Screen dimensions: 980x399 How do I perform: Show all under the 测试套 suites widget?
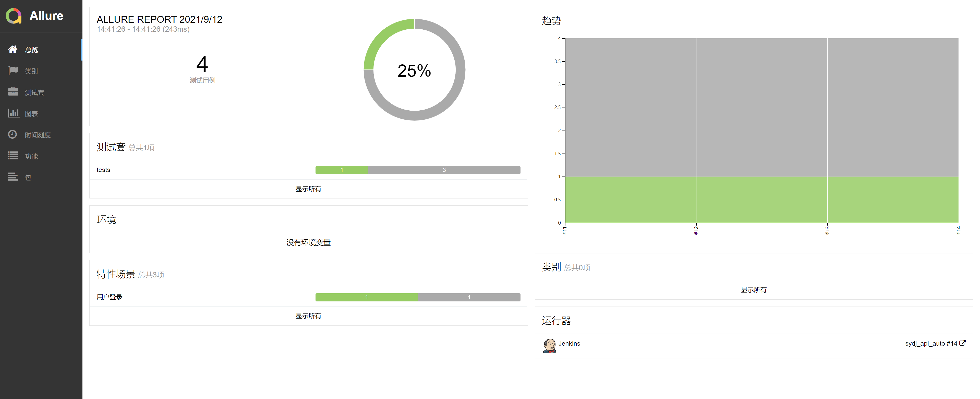click(308, 189)
